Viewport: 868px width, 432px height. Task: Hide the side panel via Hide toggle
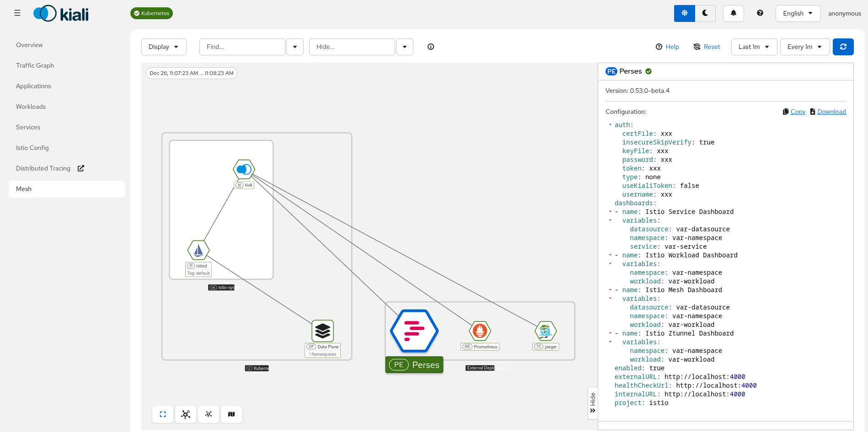[x=593, y=403]
